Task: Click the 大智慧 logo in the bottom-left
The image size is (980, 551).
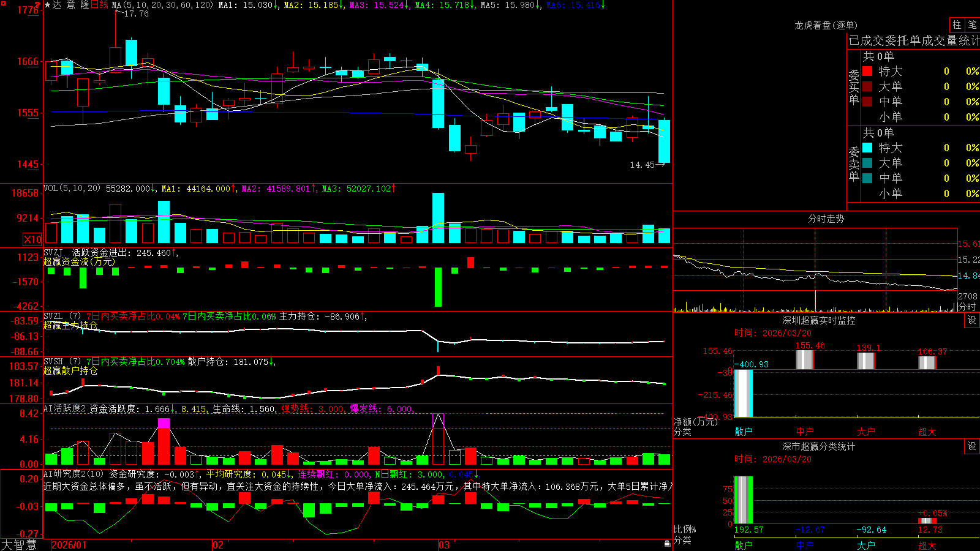Action: click(x=19, y=545)
